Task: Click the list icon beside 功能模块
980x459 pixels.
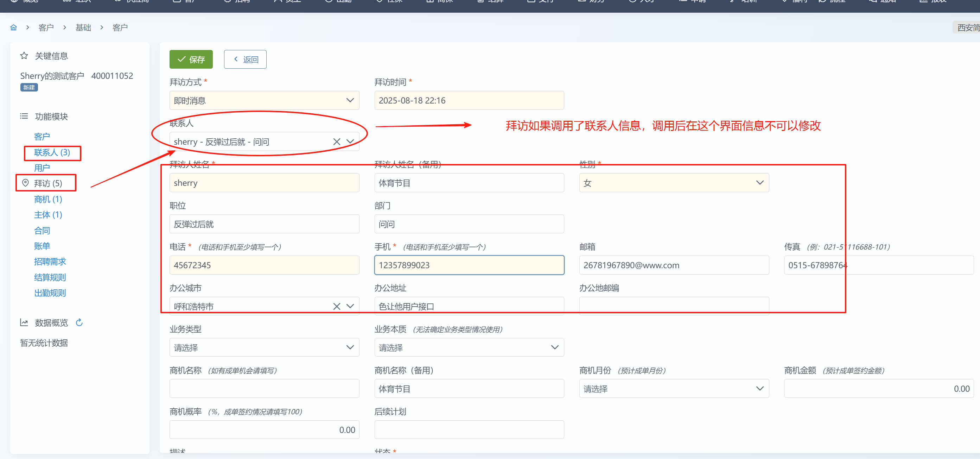Action: point(24,116)
